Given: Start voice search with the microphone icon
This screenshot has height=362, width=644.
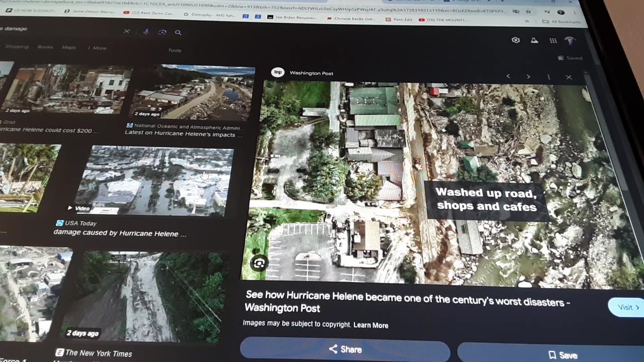Looking at the screenshot, I should 146,32.
